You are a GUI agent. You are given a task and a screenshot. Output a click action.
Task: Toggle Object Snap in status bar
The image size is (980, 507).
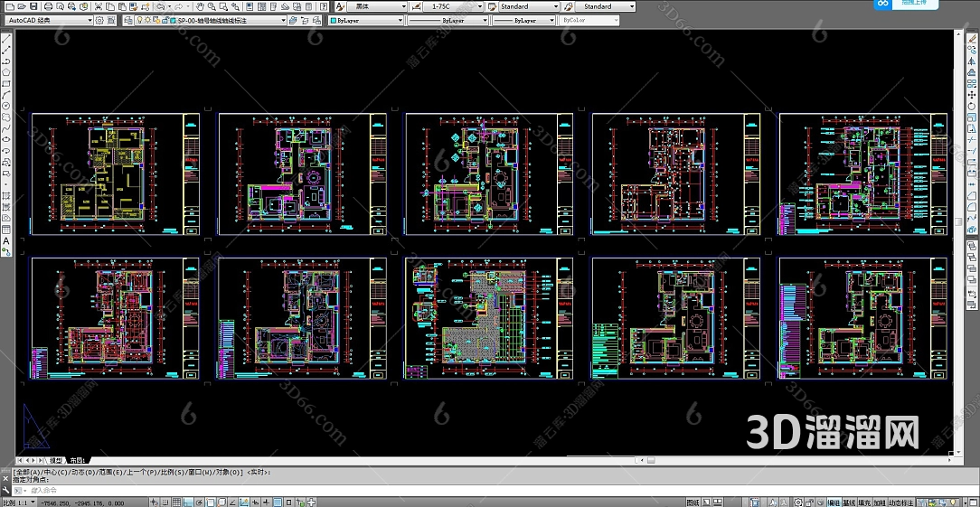click(210, 502)
